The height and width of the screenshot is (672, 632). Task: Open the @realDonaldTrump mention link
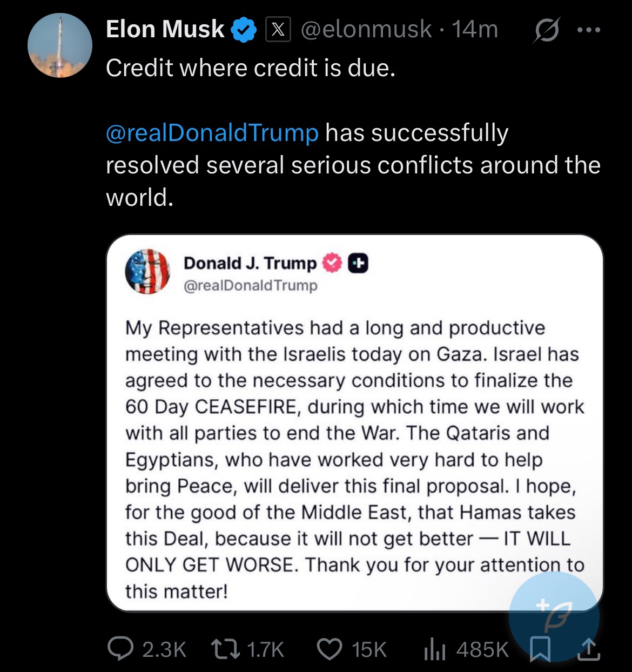point(212,133)
